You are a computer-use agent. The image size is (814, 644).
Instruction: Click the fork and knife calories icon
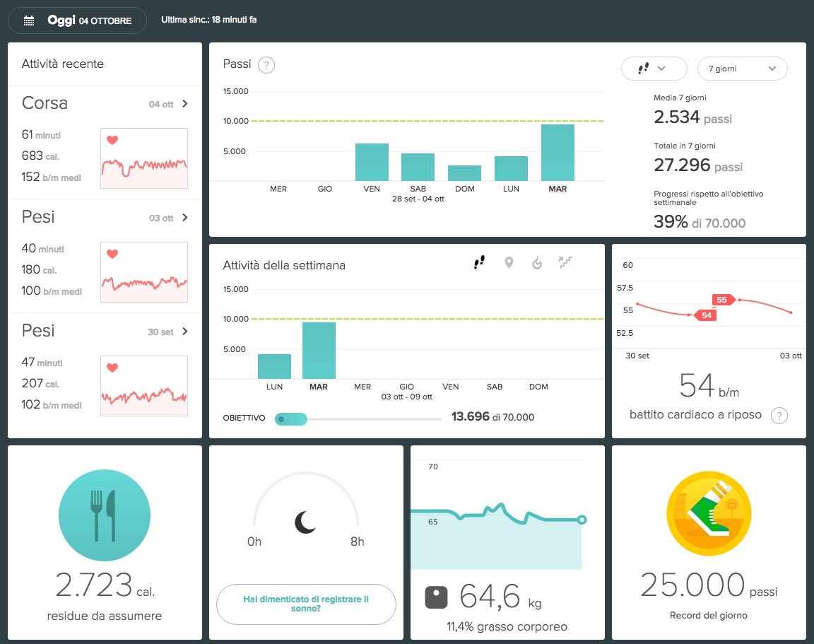[x=104, y=515]
